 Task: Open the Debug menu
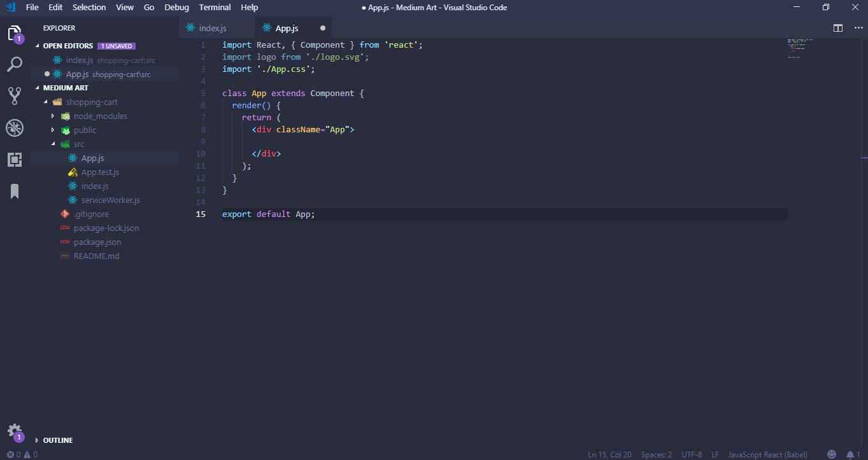coord(176,7)
